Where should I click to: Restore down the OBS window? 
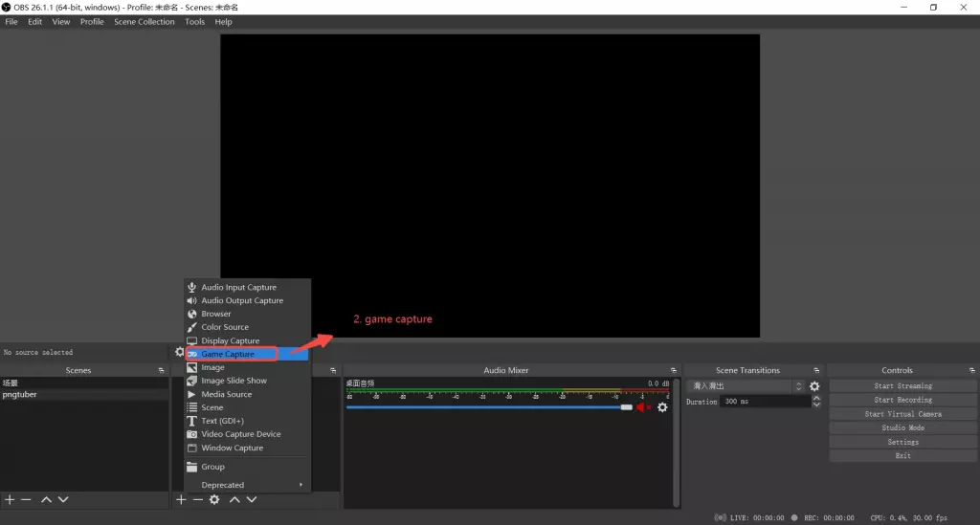[934, 8]
